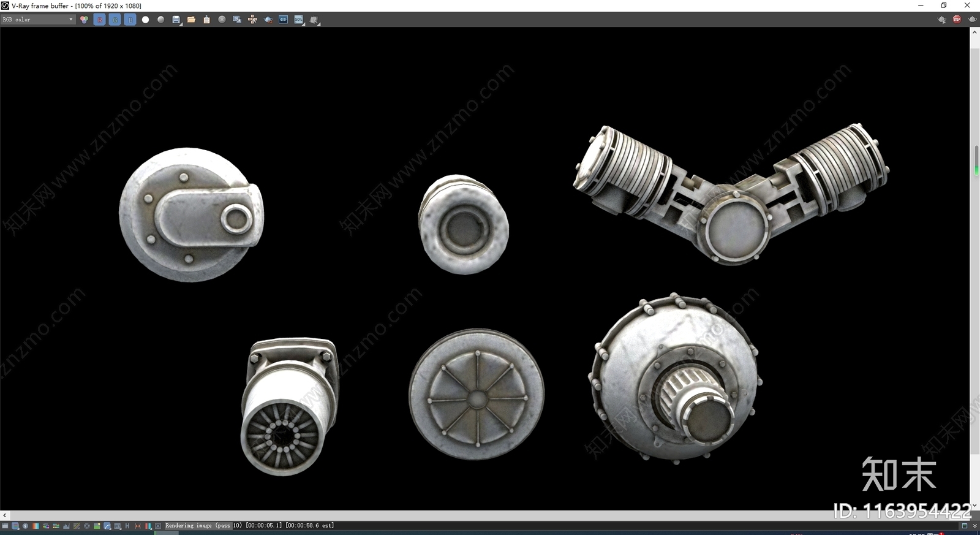980x535 pixels.
Task: Restore down the V-Ray frame buffer window
Action: (944, 6)
